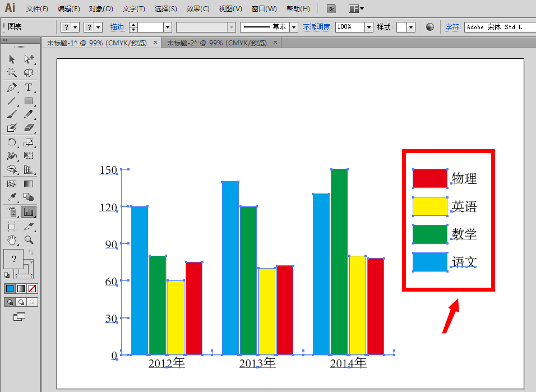Select the Gradient tool
Screen dimensions: 536x392
[29, 184]
